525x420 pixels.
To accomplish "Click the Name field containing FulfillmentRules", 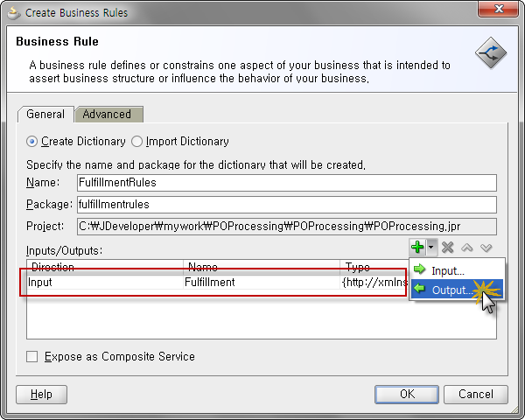I will click(287, 183).
